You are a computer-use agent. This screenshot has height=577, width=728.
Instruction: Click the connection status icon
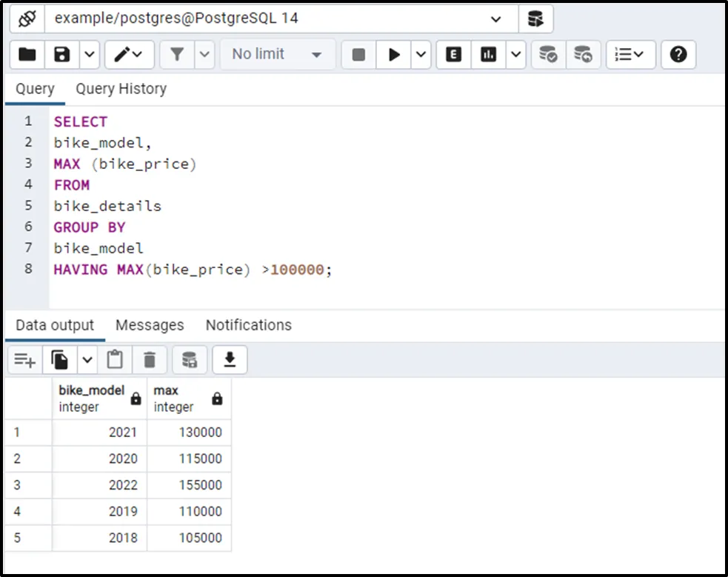[27, 19]
